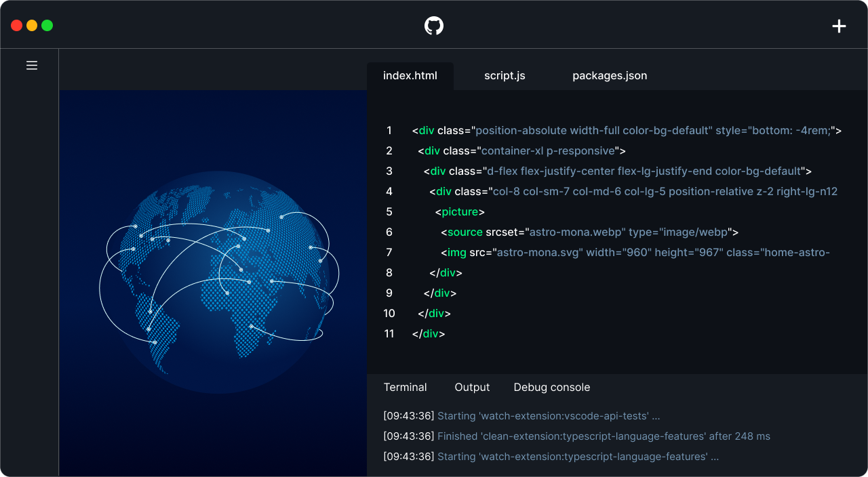Click the source srcset code line
This screenshot has height=477, width=868.
click(589, 232)
